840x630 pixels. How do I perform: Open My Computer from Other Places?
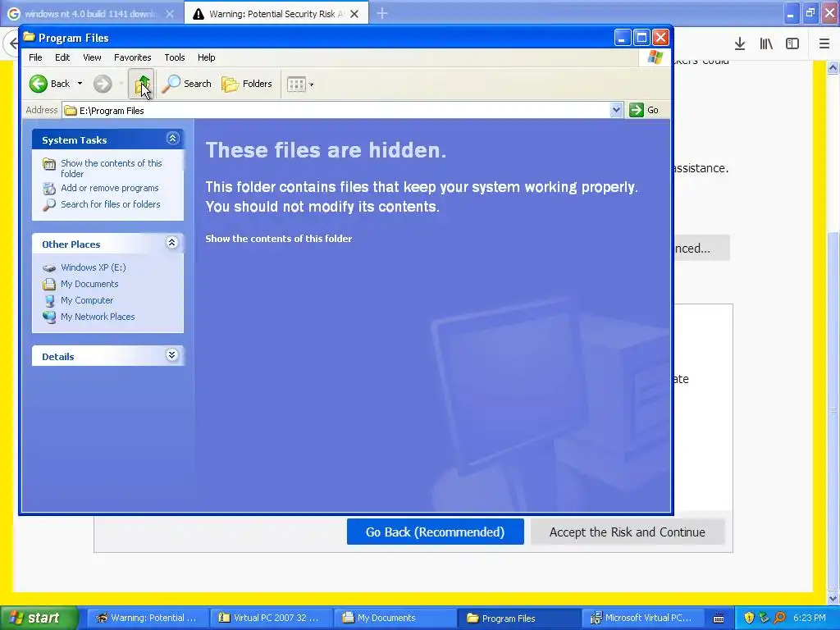click(x=87, y=300)
